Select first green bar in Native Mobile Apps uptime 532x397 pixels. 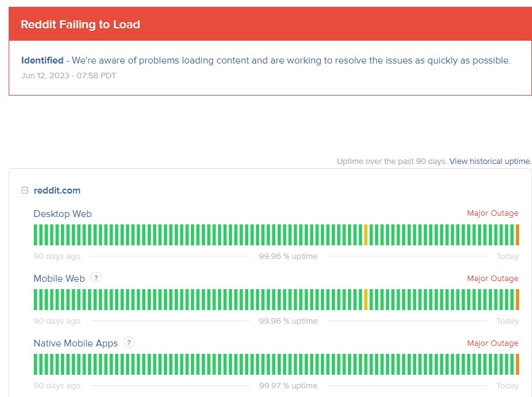pyautogui.click(x=36, y=364)
